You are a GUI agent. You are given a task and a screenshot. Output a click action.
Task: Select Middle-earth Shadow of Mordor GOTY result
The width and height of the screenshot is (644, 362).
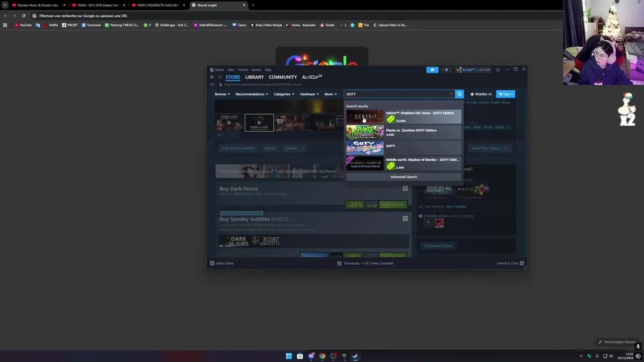click(x=403, y=163)
